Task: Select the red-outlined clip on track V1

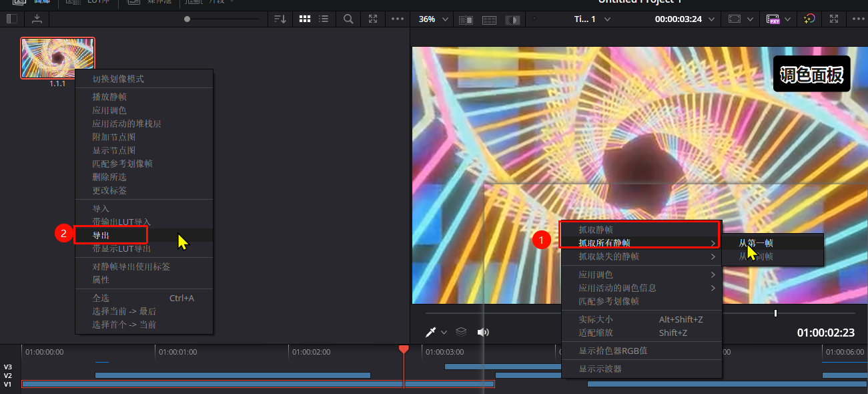Action: click(258, 384)
